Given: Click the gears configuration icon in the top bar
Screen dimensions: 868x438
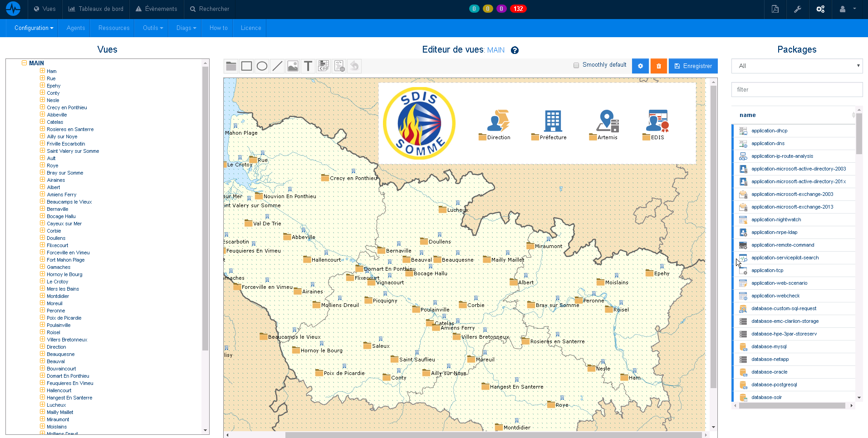Looking at the screenshot, I should coord(820,9).
